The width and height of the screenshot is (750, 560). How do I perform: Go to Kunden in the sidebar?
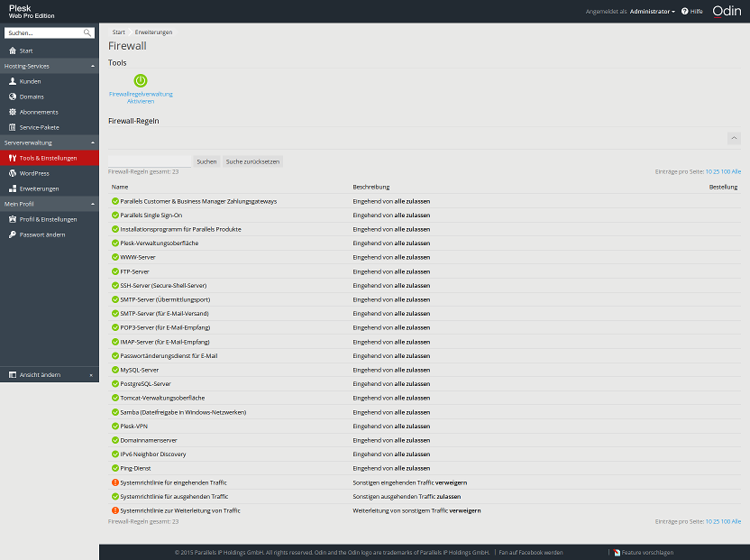coord(50,81)
